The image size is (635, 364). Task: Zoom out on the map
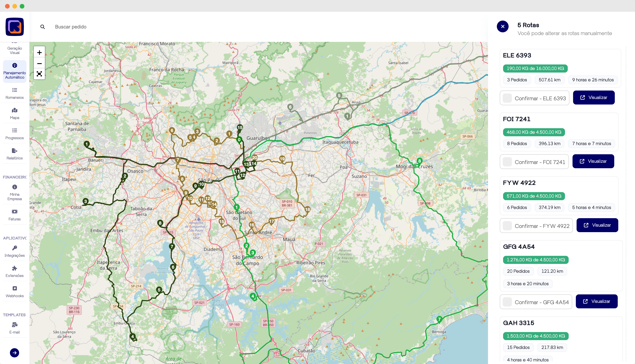(x=39, y=64)
